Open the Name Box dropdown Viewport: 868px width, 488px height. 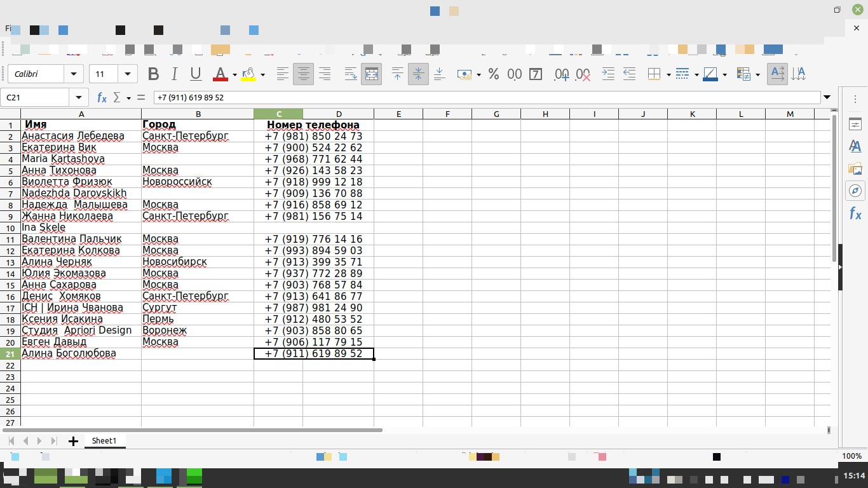click(x=79, y=98)
